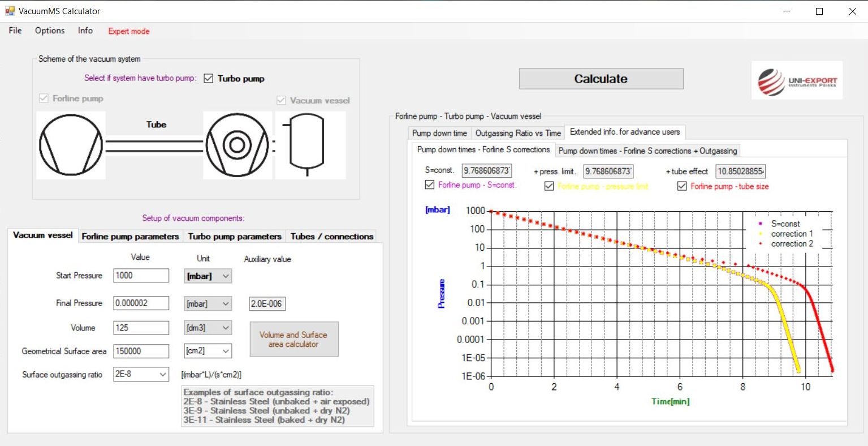Click the examples of surface outgassing ratio text
The width and height of the screenshot is (868, 446).
[x=278, y=406]
